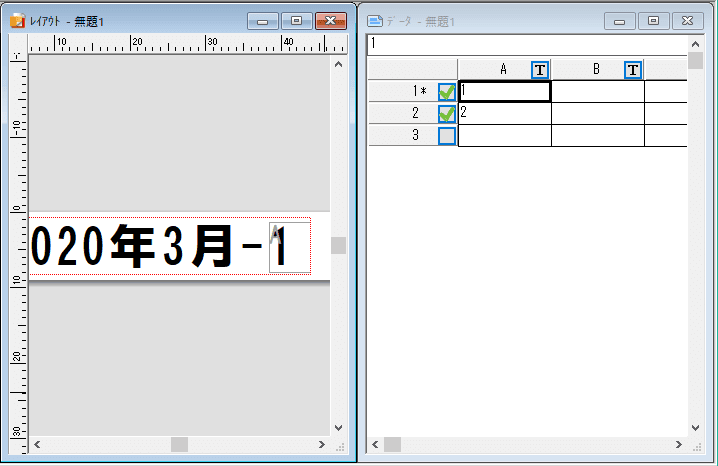The width and height of the screenshot is (718, 466).
Task: Click the Layout window title bar icon
Action: point(17,20)
